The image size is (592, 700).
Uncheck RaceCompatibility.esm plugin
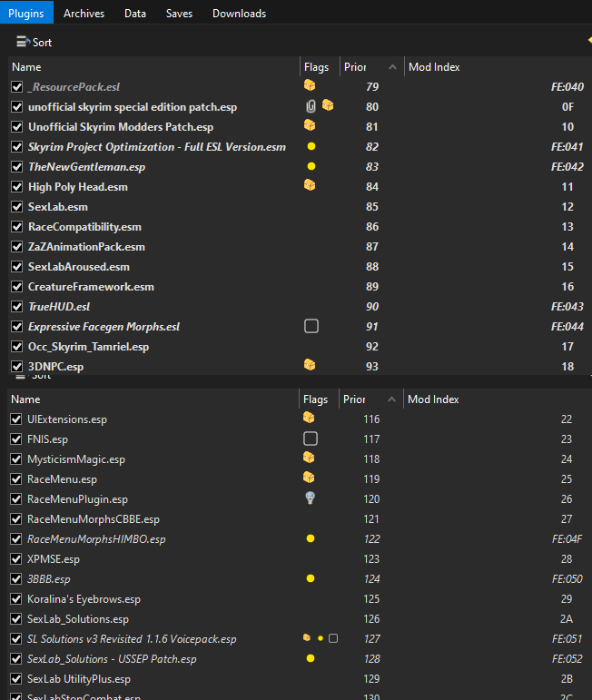click(17, 227)
